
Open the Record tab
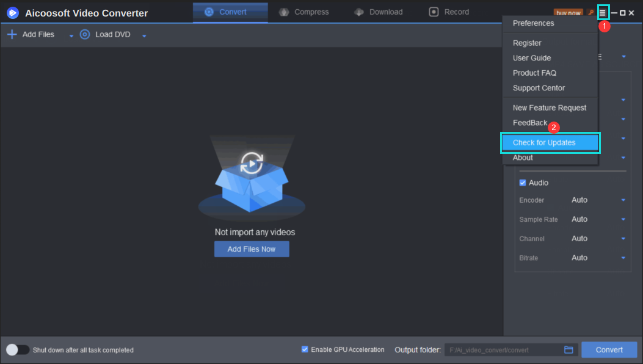coord(449,12)
